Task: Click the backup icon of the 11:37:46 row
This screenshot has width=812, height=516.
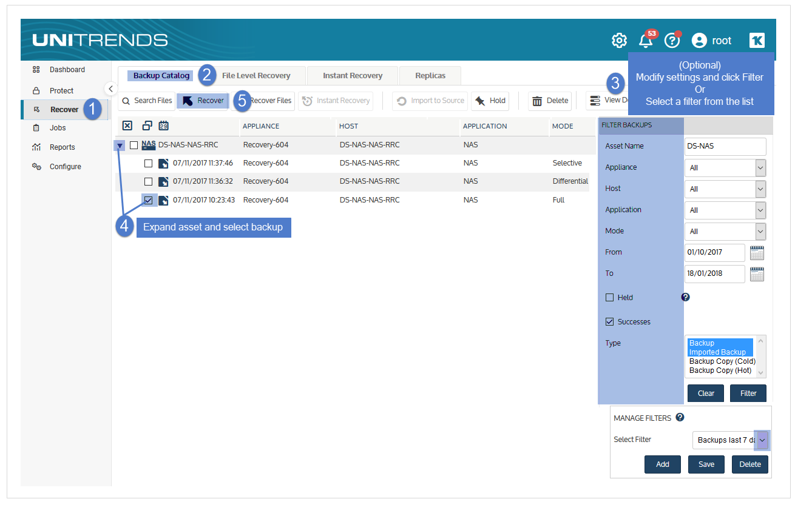Action: tap(163, 164)
